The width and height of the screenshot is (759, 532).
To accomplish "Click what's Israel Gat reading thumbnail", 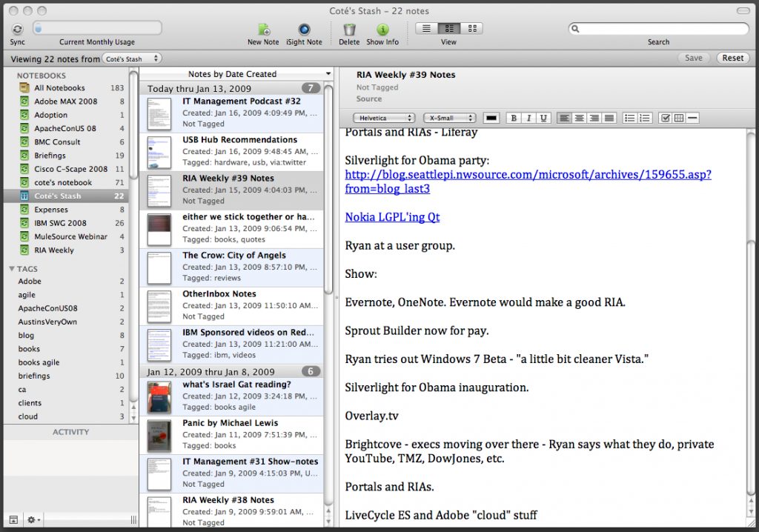I will (x=159, y=397).
